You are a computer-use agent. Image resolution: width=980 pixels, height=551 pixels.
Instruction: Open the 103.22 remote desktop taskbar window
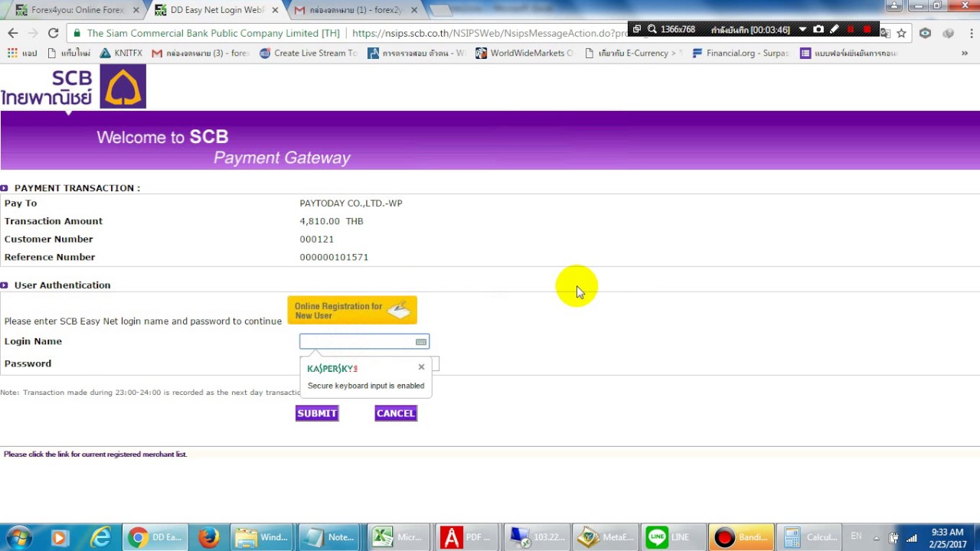point(535,537)
